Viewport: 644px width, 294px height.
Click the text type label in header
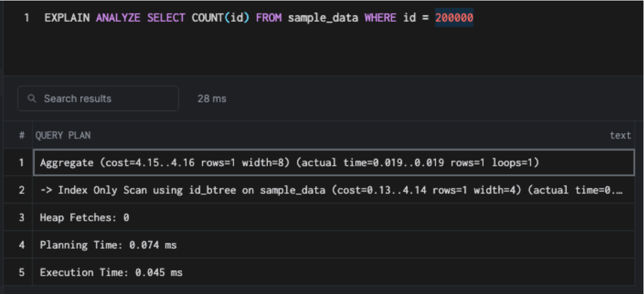[620, 136]
